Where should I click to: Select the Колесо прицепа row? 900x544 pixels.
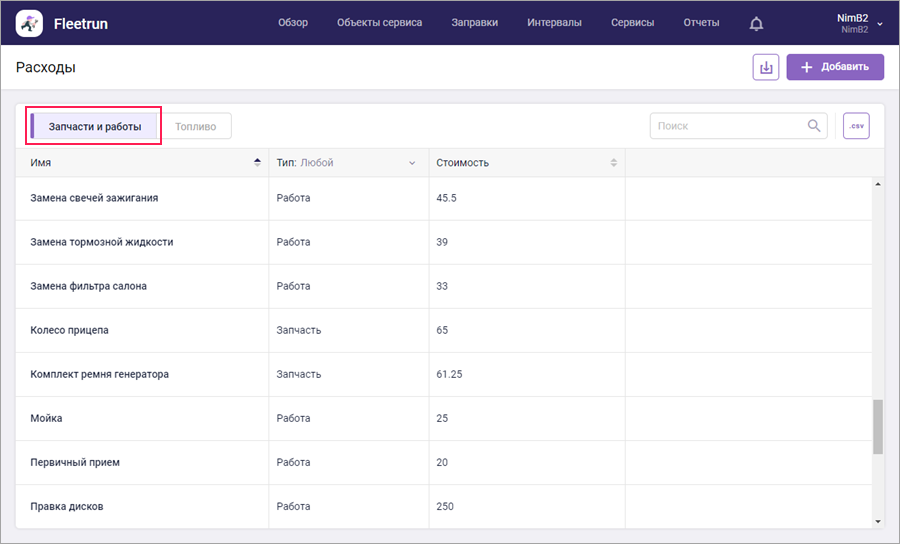[70, 330]
